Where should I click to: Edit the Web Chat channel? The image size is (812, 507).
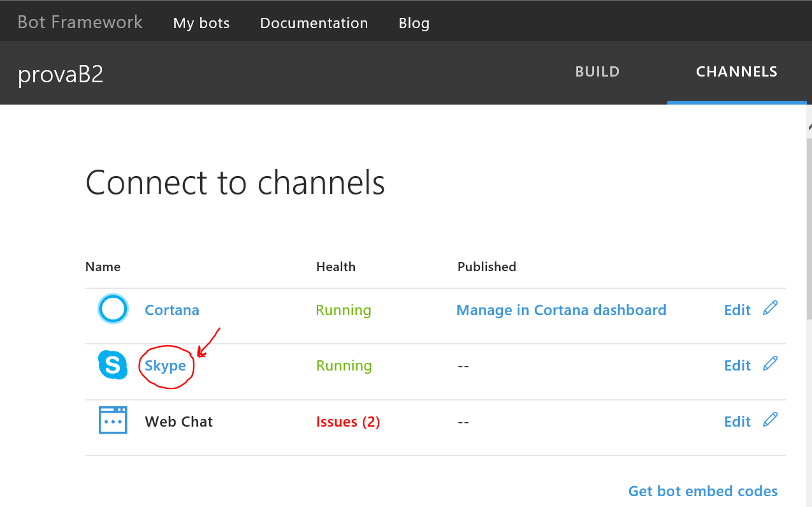[x=737, y=422]
